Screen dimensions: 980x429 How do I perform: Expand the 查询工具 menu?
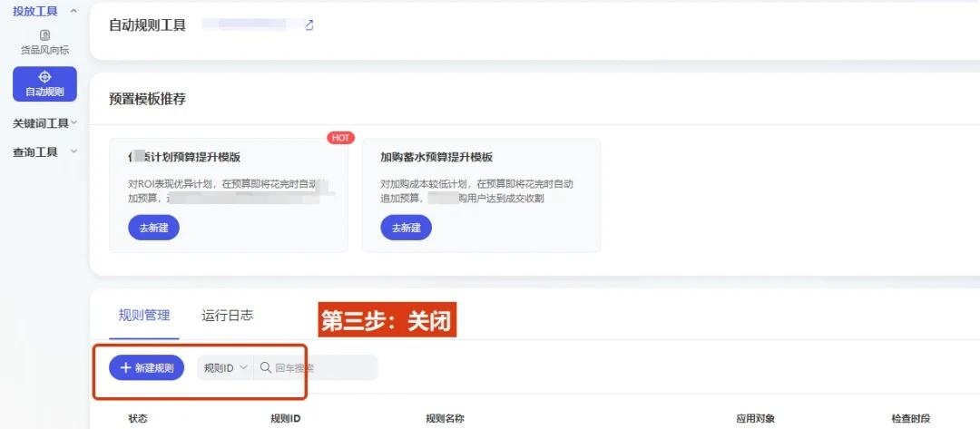click(x=44, y=151)
